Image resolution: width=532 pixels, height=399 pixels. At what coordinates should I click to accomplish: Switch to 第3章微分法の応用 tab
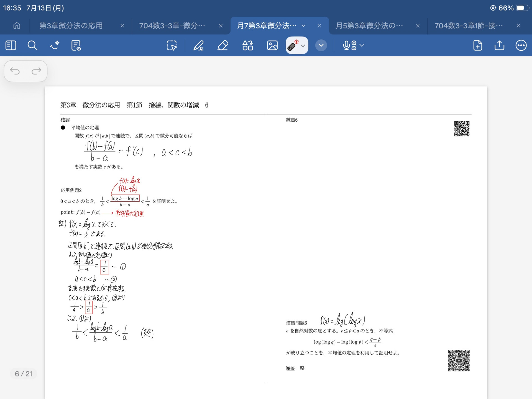click(71, 26)
